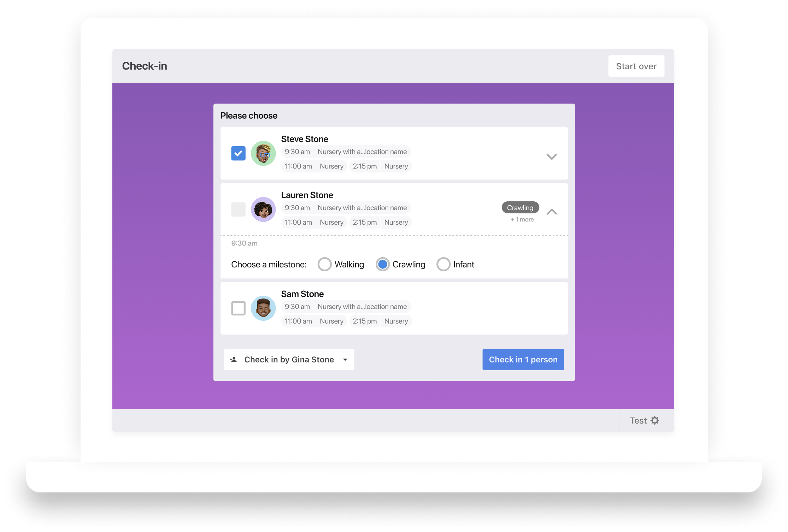Select Steve Stone's 11:00 am Nursery tag
Image resolution: width=788 pixels, height=532 pixels.
(x=314, y=166)
